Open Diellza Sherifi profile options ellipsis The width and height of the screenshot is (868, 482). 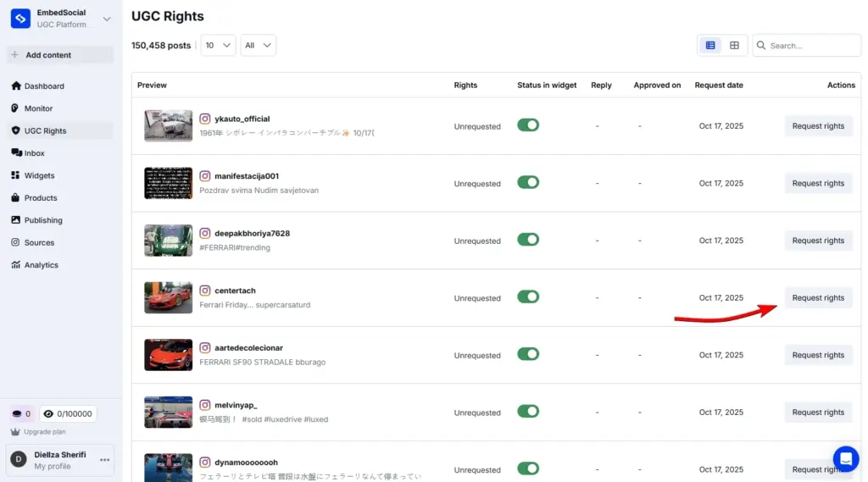click(104, 460)
